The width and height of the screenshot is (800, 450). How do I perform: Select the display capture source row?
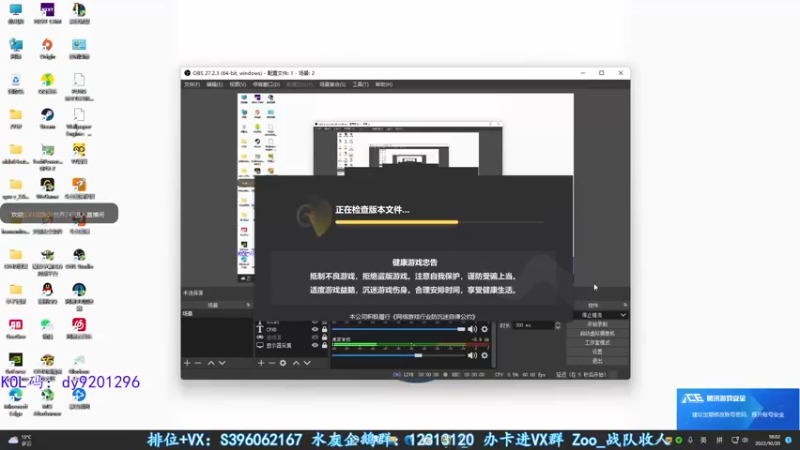pos(292,345)
